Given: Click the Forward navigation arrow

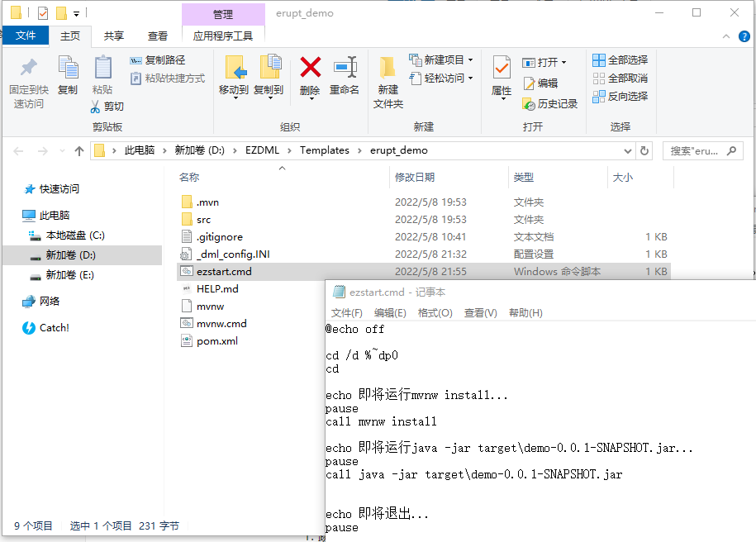Looking at the screenshot, I should pyautogui.click(x=42, y=151).
